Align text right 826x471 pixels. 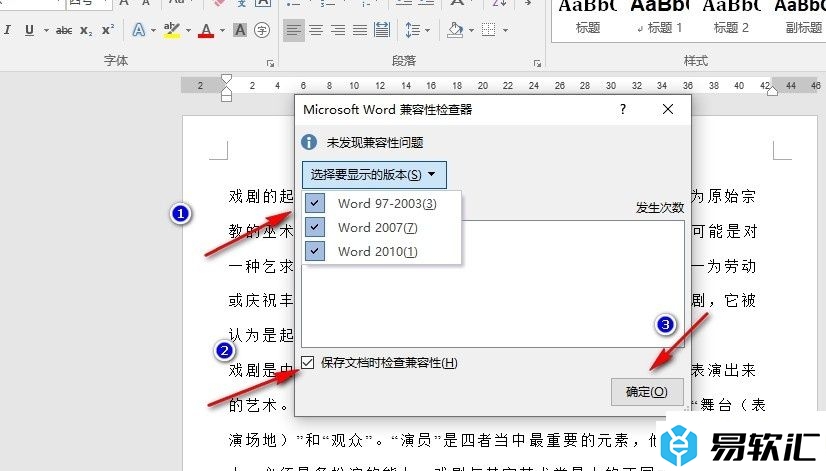pos(338,30)
